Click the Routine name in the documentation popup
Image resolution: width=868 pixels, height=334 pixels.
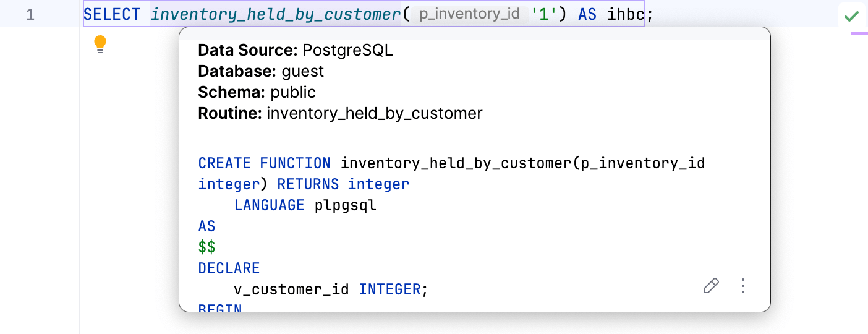[x=374, y=114]
